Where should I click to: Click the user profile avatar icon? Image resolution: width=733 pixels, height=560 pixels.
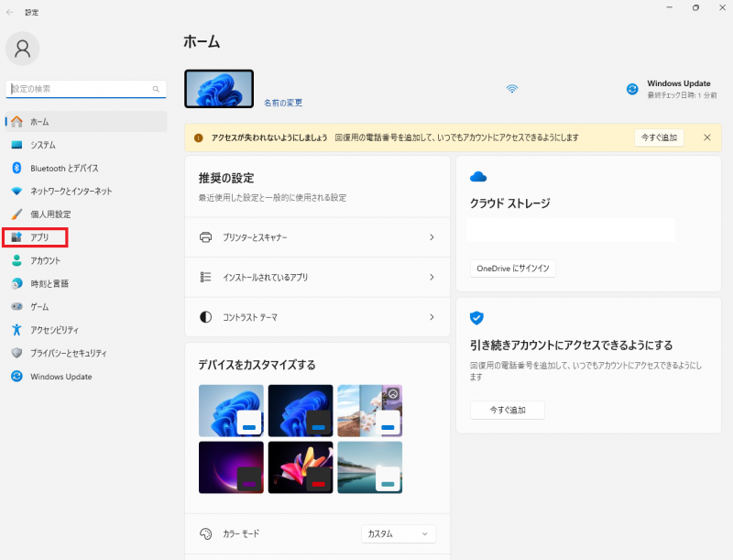pos(23,49)
